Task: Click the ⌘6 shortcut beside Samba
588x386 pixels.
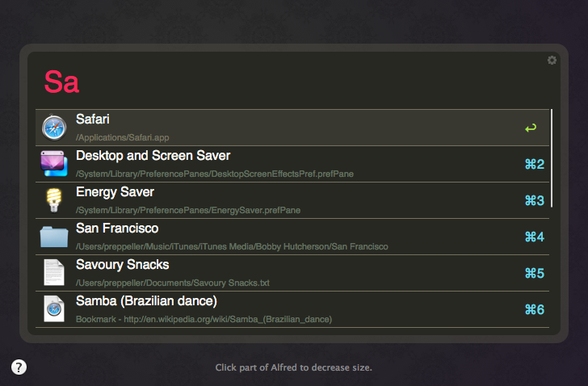Action: click(534, 310)
